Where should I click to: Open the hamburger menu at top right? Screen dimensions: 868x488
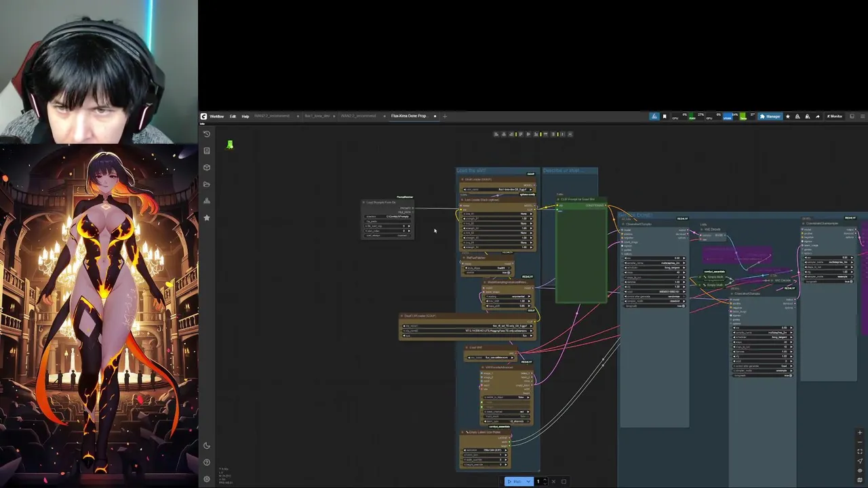tap(863, 117)
